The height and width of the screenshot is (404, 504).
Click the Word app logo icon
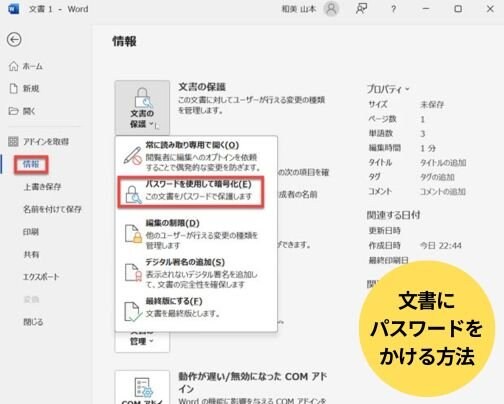pos(14,9)
